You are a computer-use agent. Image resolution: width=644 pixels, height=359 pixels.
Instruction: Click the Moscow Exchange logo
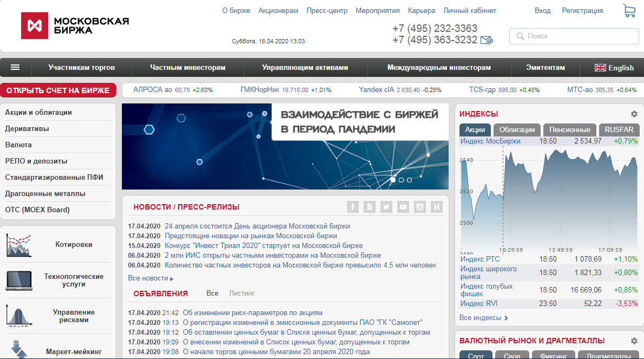coord(75,25)
